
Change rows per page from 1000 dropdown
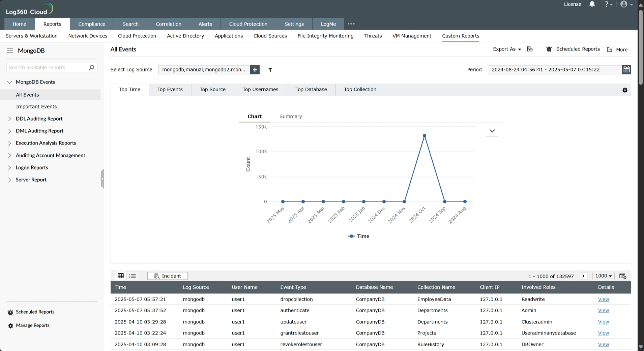tap(603, 276)
